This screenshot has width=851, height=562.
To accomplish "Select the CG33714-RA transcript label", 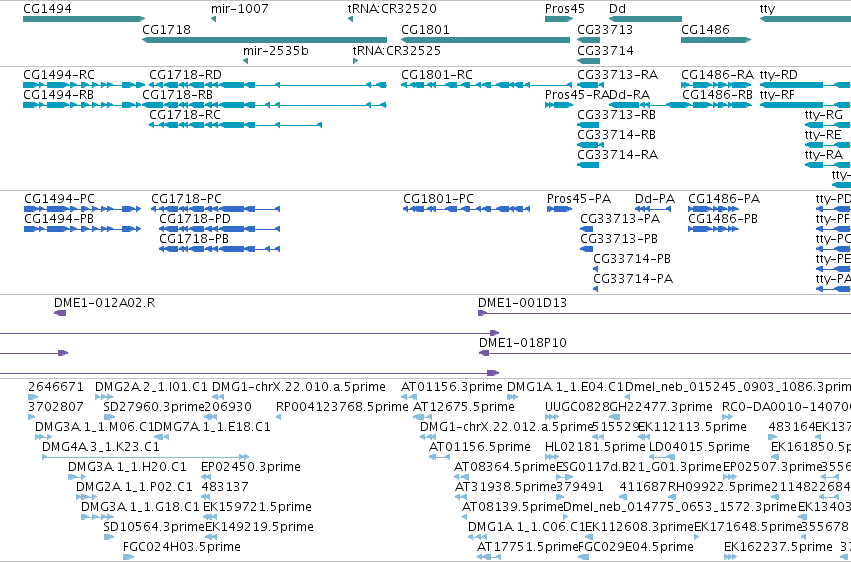I will point(618,155).
